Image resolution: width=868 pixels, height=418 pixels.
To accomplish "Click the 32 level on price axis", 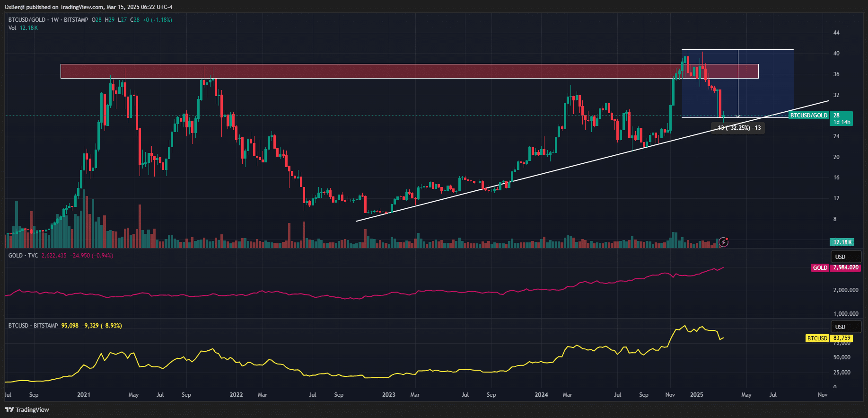I will click(836, 95).
